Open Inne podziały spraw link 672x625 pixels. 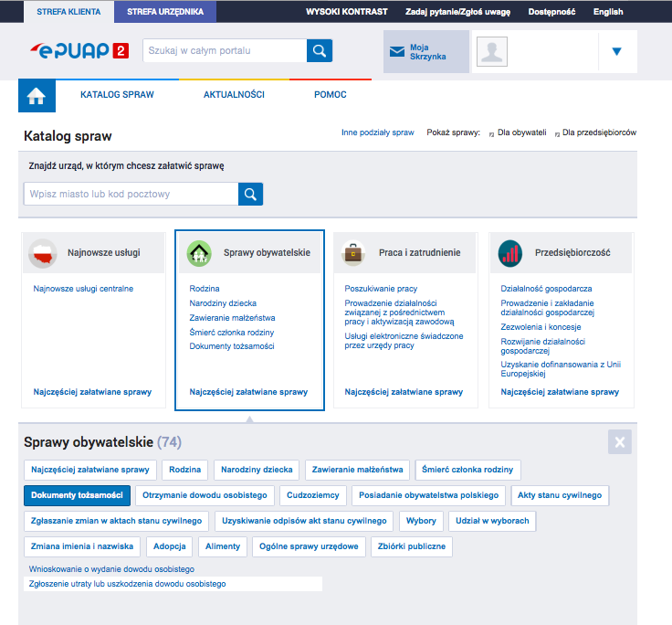pyautogui.click(x=378, y=132)
